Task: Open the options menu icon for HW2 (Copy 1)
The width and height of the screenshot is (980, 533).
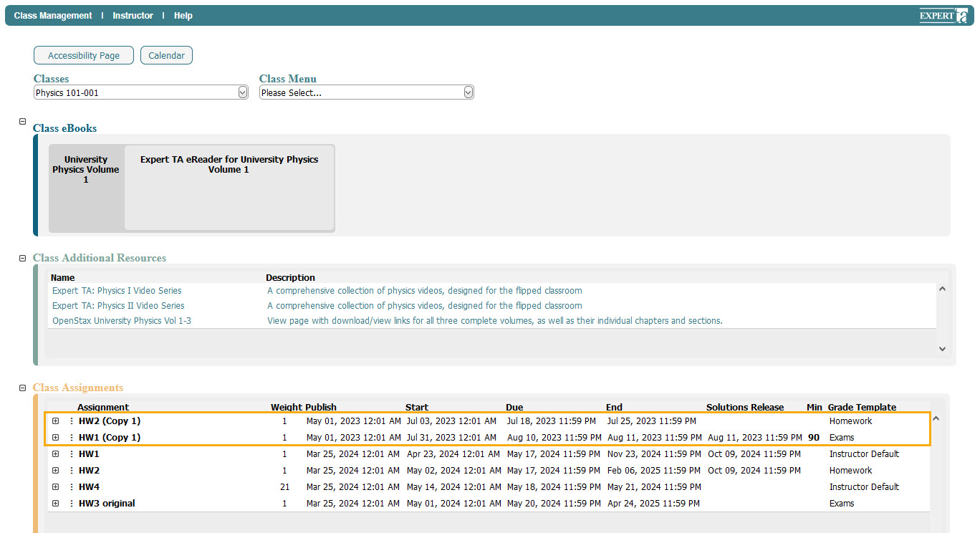Action: tap(71, 421)
